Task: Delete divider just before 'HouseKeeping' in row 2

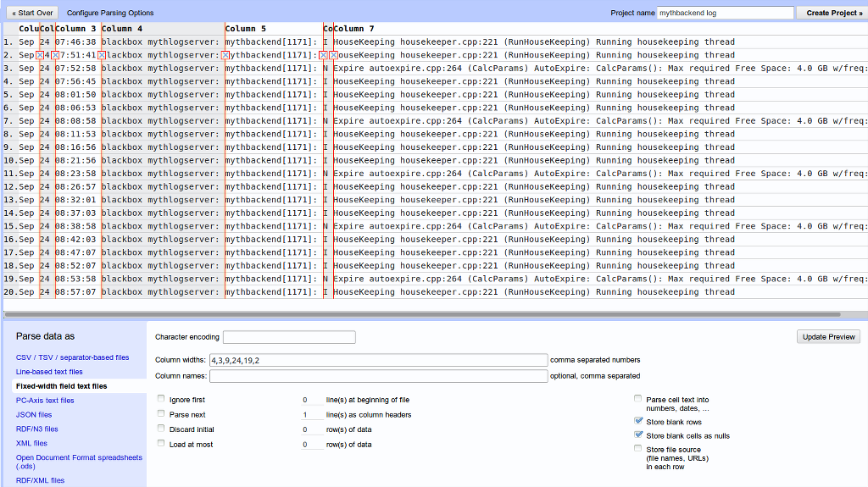Action: click(334, 55)
